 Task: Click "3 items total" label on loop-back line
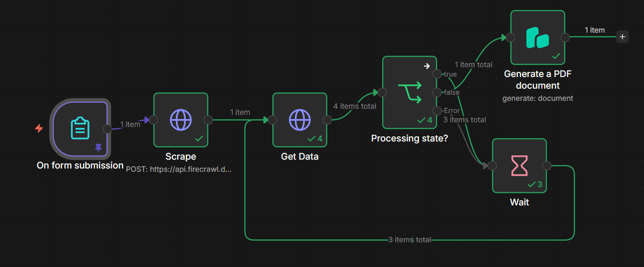tap(410, 239)
